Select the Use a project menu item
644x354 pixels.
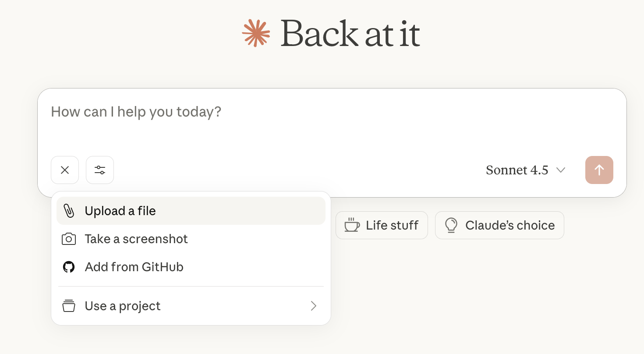(x=123, y=306)
